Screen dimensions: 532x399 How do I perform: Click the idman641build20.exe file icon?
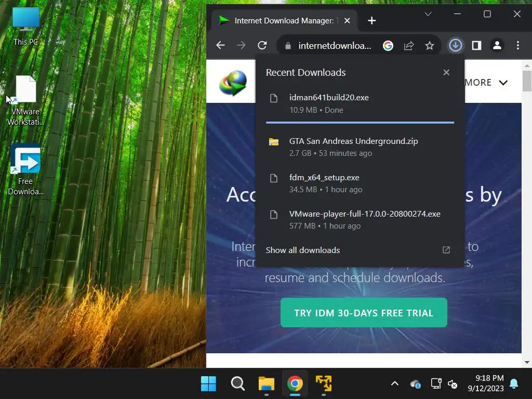point(273,98)
